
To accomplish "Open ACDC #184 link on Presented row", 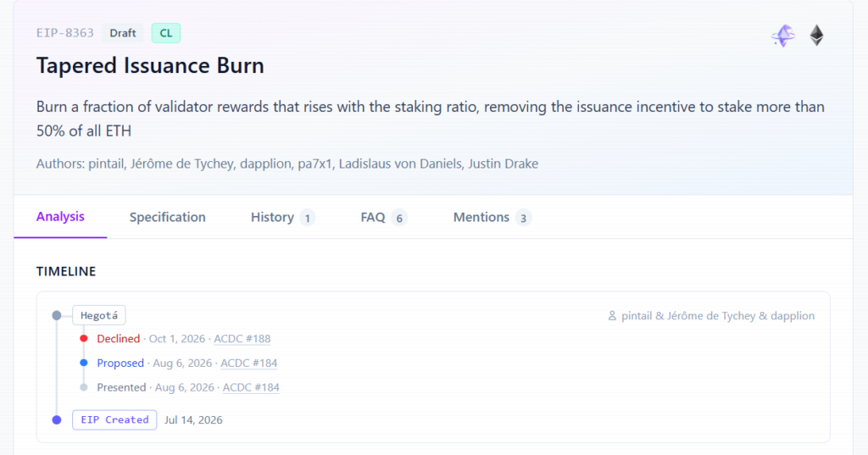I will click(x=251, y=387).
